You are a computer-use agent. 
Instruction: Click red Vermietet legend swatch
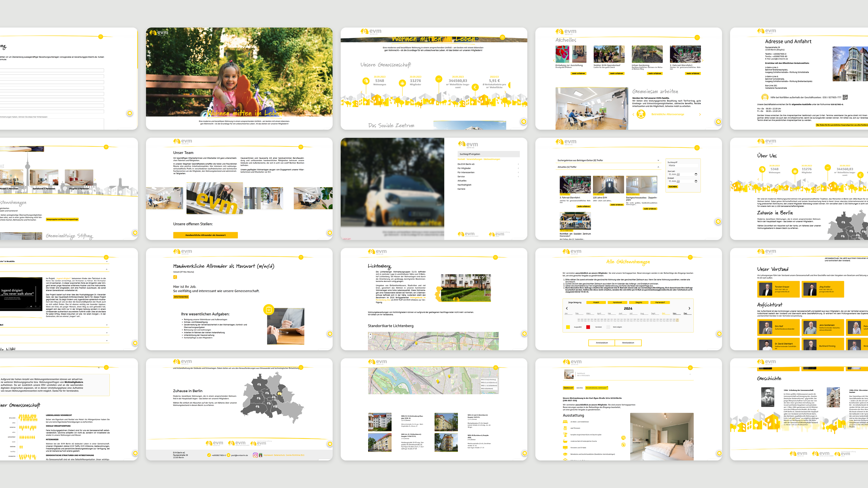click(588, 327)
